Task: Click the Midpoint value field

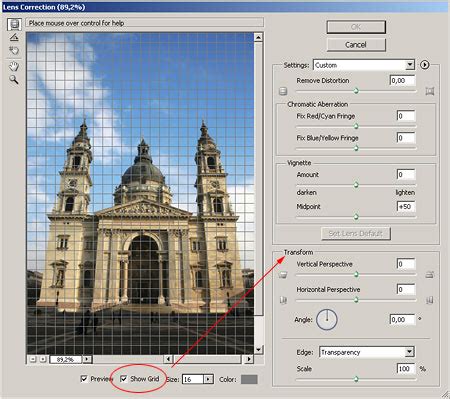Action: click(x=406, y=206)
